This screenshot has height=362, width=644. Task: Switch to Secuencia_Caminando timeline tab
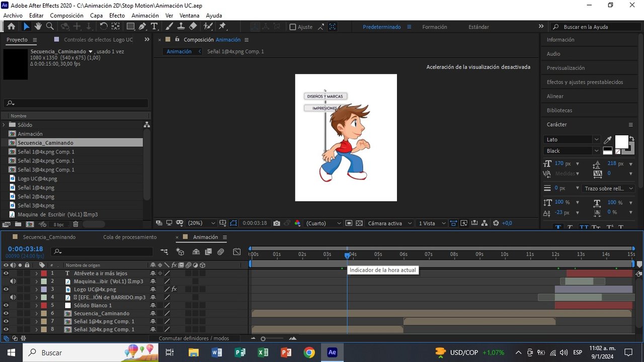(49, 237)
